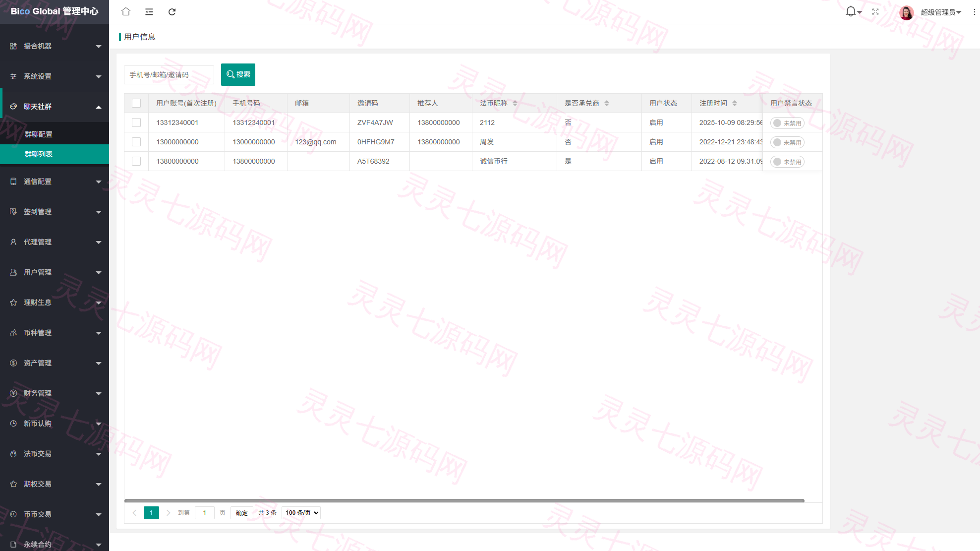
Task: Collapse sidebar with menu-fold icon
Action: (149, 12)
